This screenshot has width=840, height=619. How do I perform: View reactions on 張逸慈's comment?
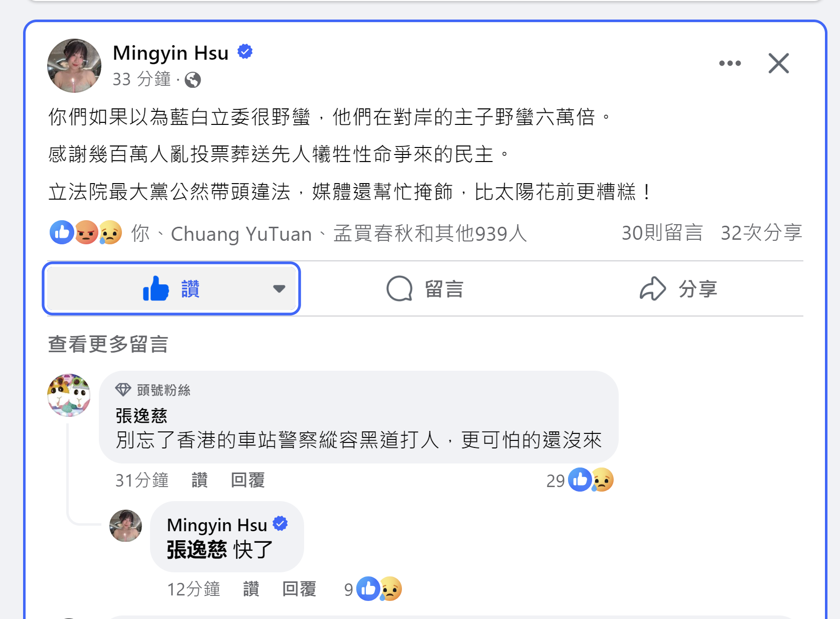590,480
